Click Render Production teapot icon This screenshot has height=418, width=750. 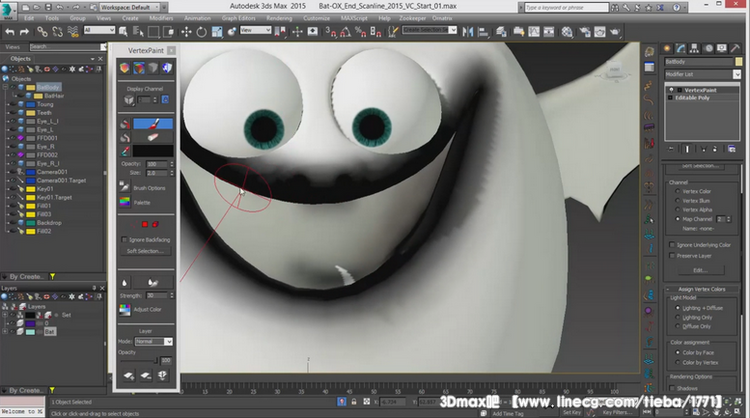coord(615,32)
